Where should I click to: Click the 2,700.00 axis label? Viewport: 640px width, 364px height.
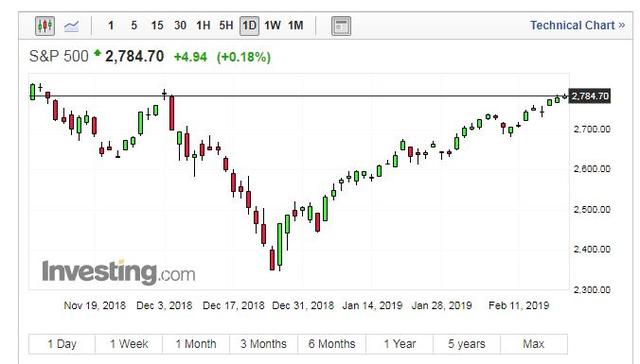592,129
